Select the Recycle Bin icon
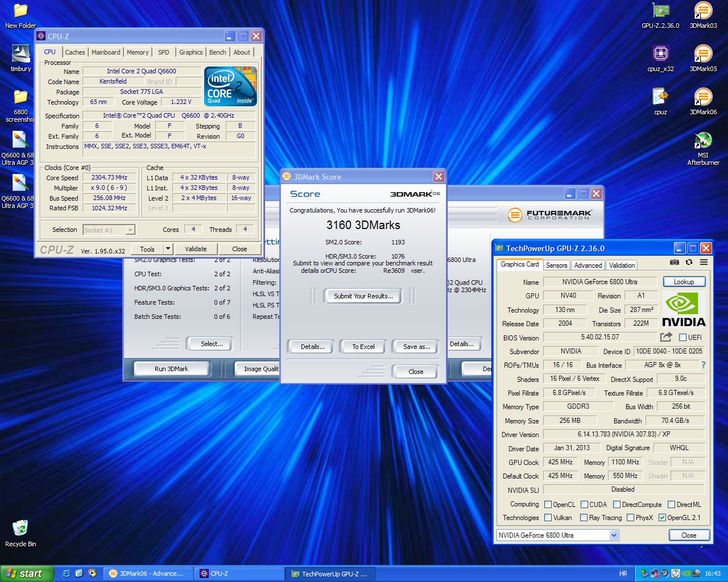728x582 pixels. (x=20, y=533)
